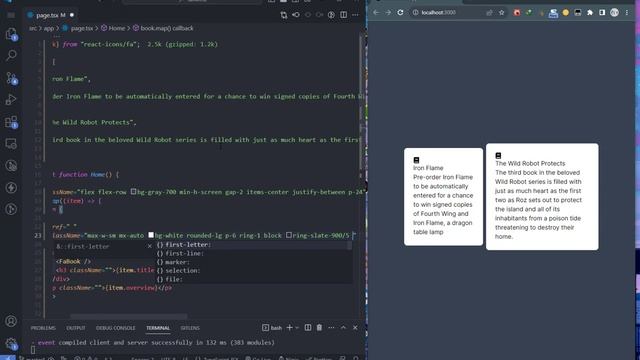Viewport: 640px width, 360px height.
Task: Switch to the DEBUG CONSOLE tab
Action: coord(116,328)
